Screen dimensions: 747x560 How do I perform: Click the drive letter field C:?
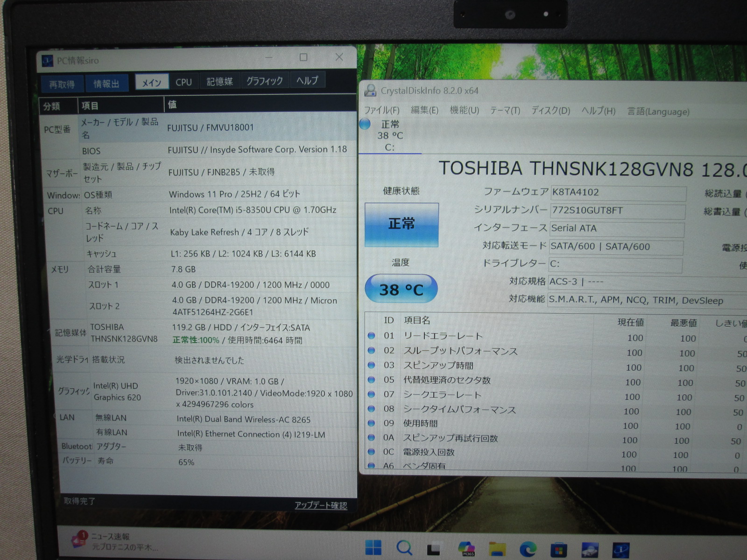pyautogui.click(x=615, y=264)
